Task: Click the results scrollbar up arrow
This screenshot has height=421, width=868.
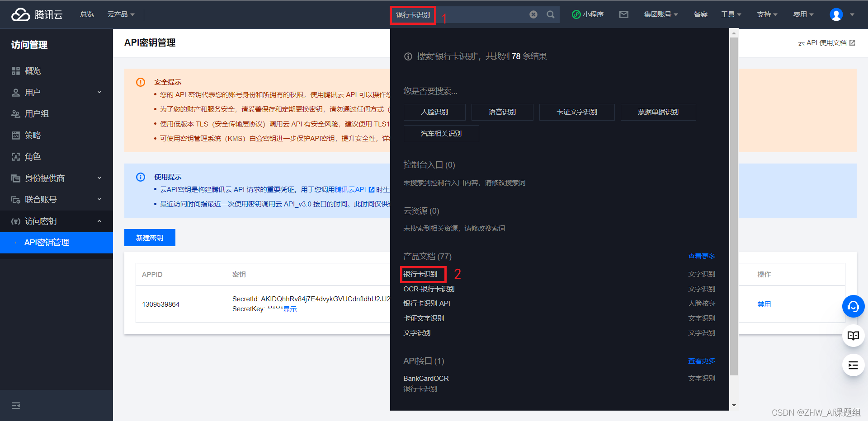Action: coord(734,33)
